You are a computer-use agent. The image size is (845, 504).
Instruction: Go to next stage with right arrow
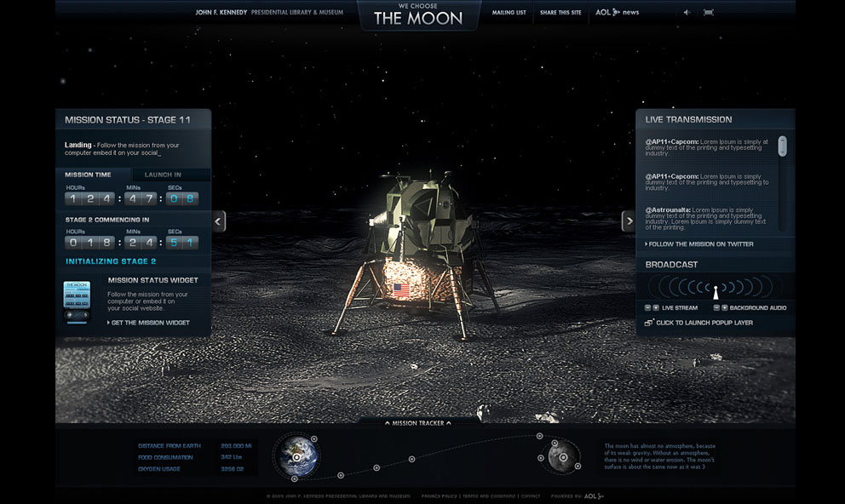[629, 221]
